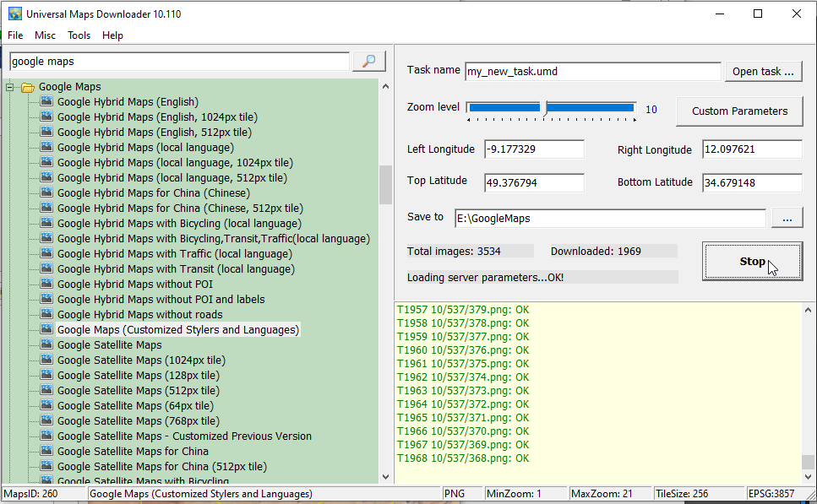Open the File menu
This screenshot has height=504, width=817.
15,35
